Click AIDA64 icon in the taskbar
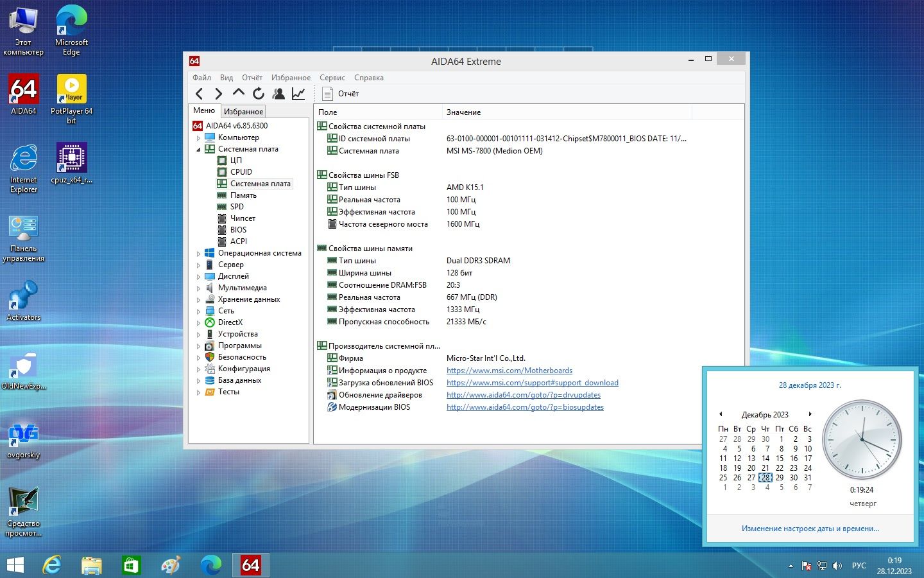924x578 pixels. coord(250,565)
